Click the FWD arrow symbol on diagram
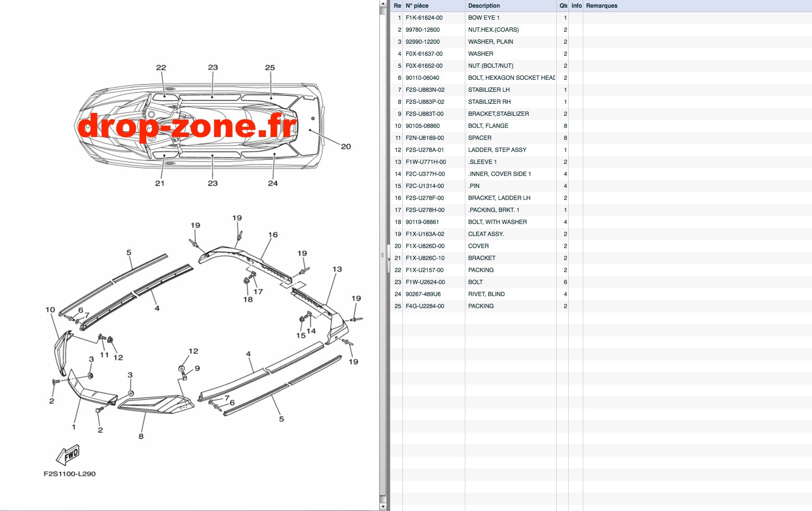This screenshot has width=812, height=511. pyautogui.click(x=68, y=454)
